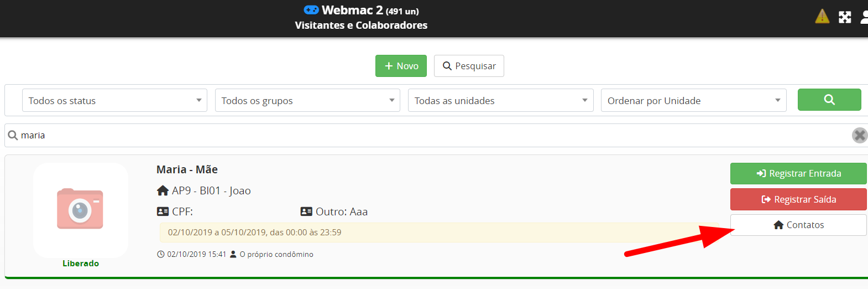Image resolution: width=868 pixels, height=289 pixels.
Task: Click the green Novo button
Action: [x=401, y=66]
